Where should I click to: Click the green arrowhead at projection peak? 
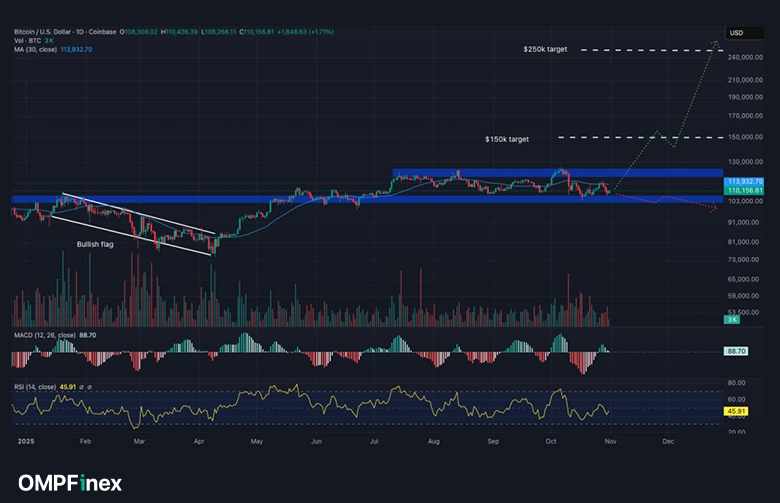(716, 43)
